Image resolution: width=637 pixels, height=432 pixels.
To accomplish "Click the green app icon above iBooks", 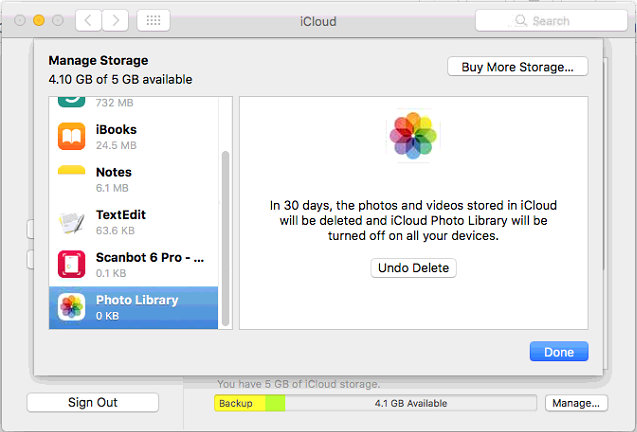I will pos(71,102).
